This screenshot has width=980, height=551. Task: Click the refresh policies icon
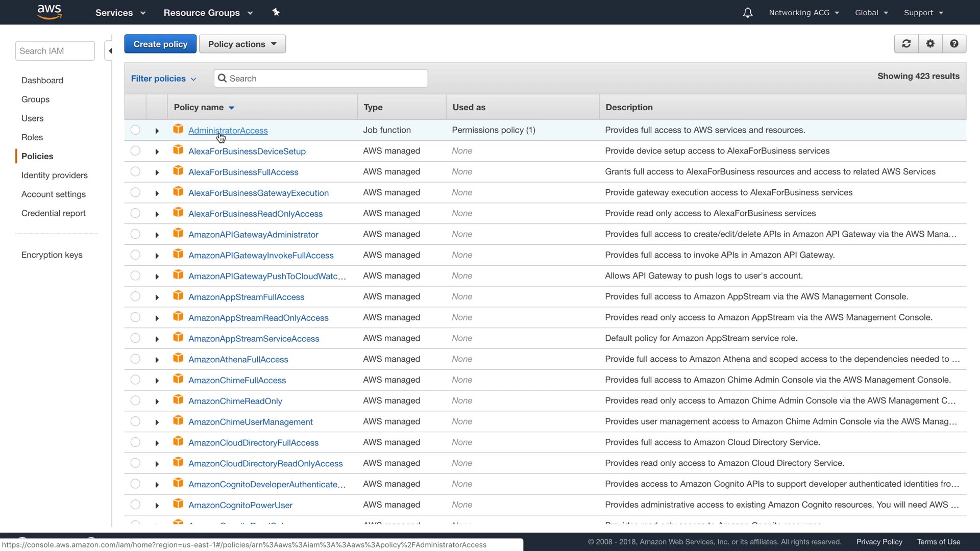pyautogui.click(x=906, y=44)
